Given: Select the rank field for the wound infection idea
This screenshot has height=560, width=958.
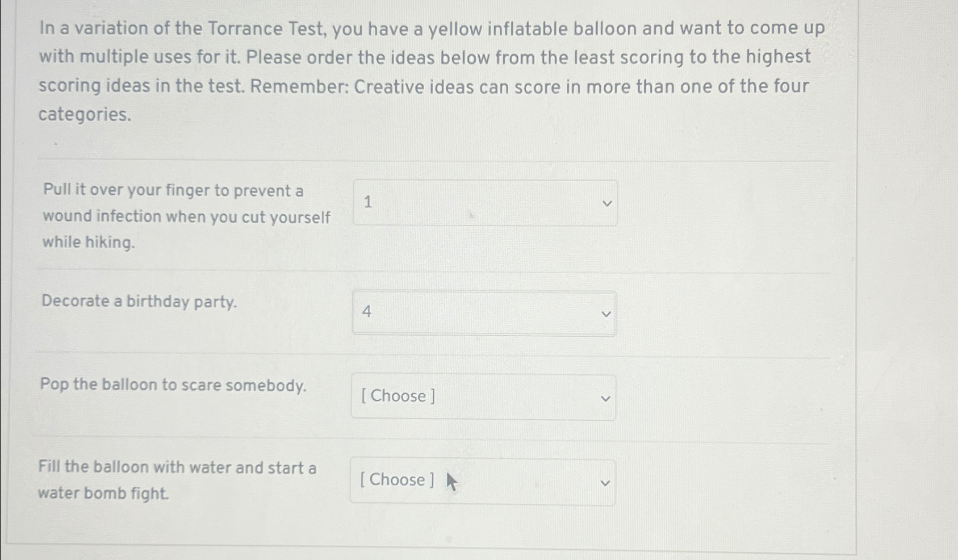Looking at the screenshot, I should (x=486, y=202).
